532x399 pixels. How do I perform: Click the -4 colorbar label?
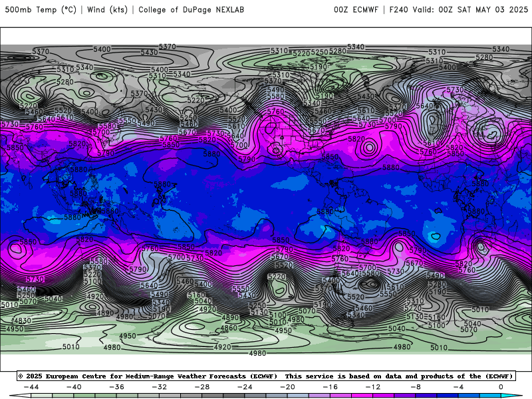click(x=458, y=387)
